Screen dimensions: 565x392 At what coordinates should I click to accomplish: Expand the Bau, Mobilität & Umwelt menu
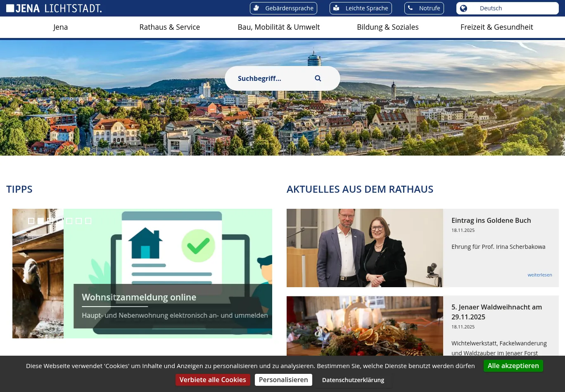point(278,27)
